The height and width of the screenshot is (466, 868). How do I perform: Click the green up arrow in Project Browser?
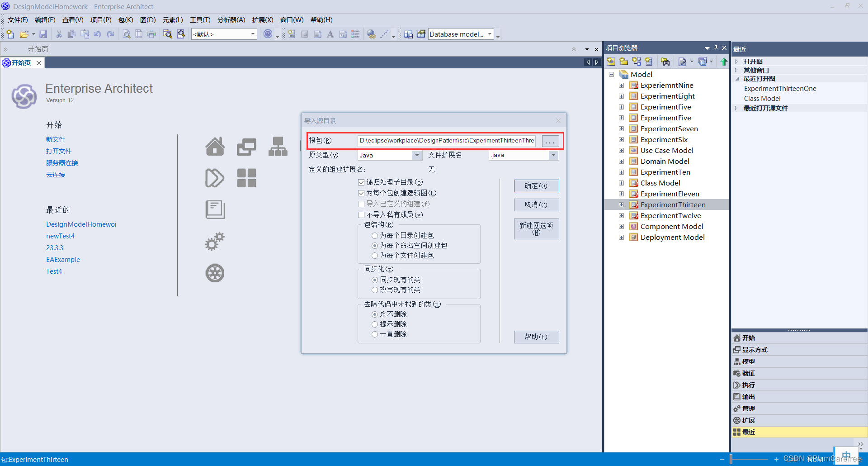(724, 62)
